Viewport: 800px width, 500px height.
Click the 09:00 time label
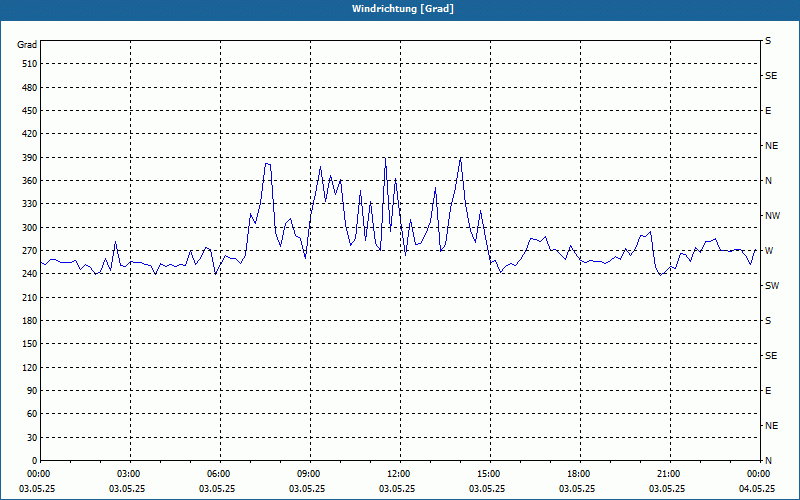tap(308, 474)
